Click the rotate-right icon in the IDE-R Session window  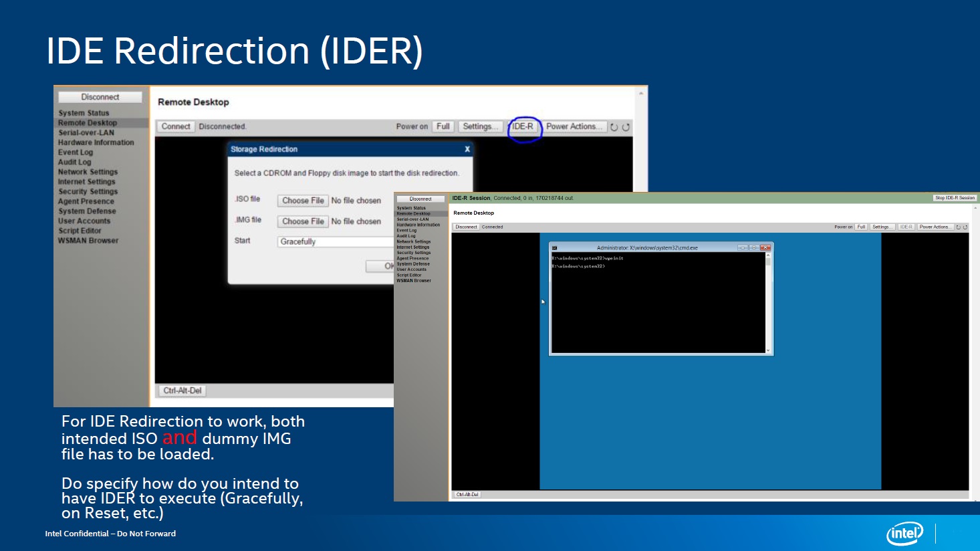click(x=965, y=227)
